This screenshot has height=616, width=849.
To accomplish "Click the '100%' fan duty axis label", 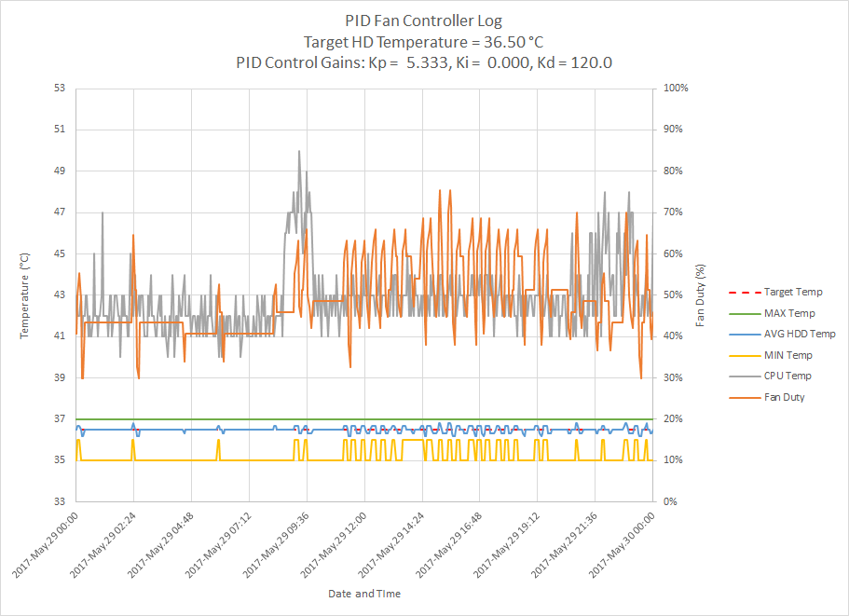I will coord(676,88).
